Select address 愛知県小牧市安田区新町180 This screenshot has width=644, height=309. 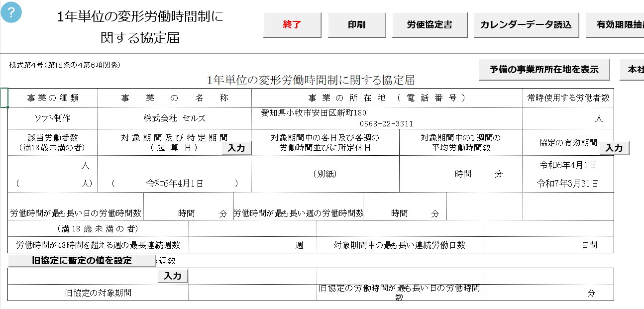coord(314,112)
